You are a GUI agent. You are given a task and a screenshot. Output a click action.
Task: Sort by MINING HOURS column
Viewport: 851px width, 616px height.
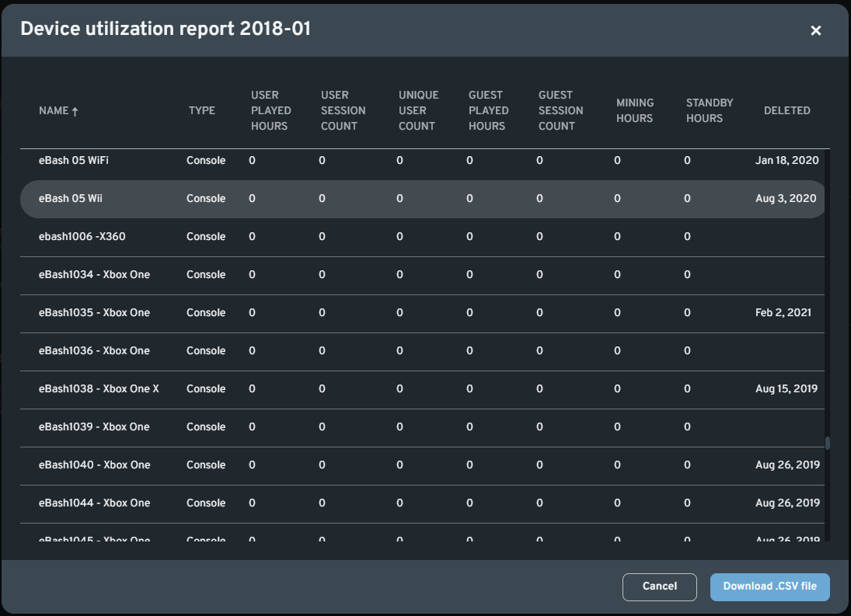coord(635,110)
